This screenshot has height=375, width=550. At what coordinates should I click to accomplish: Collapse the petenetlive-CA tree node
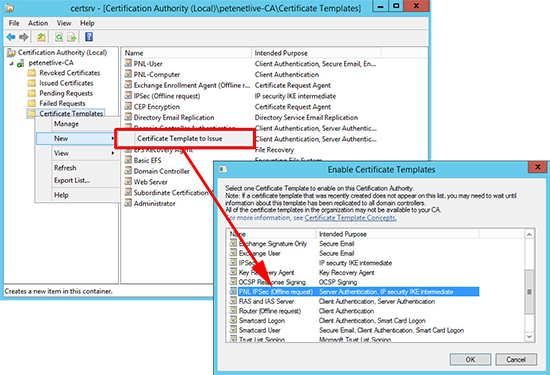pyautogui.click(x=11, y=63)
